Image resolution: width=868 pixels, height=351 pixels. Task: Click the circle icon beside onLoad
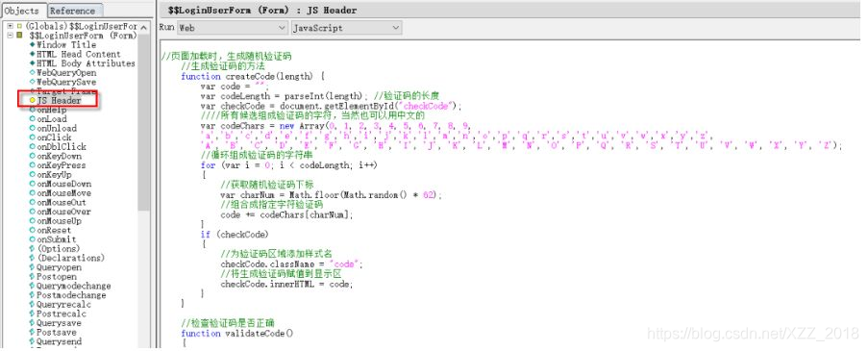32,119
